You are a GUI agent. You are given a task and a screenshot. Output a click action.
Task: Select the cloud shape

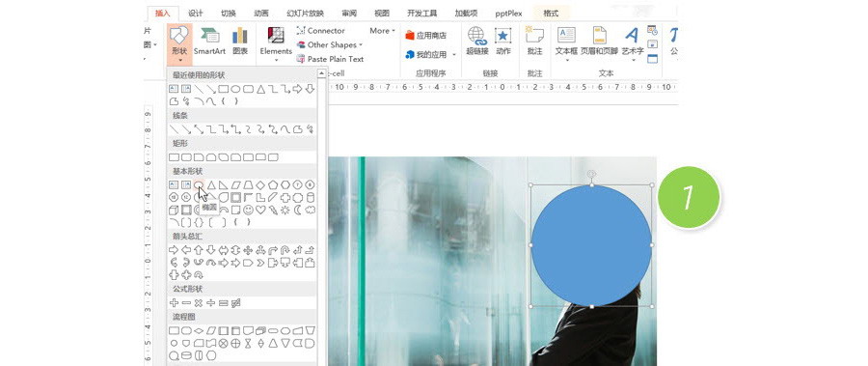point(310,210)
